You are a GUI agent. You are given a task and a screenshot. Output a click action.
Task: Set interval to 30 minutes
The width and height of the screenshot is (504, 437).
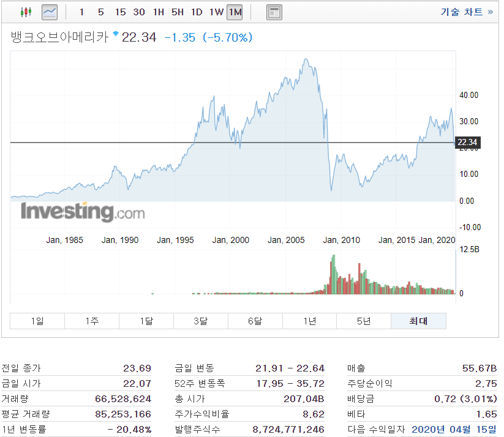point(139,12)
